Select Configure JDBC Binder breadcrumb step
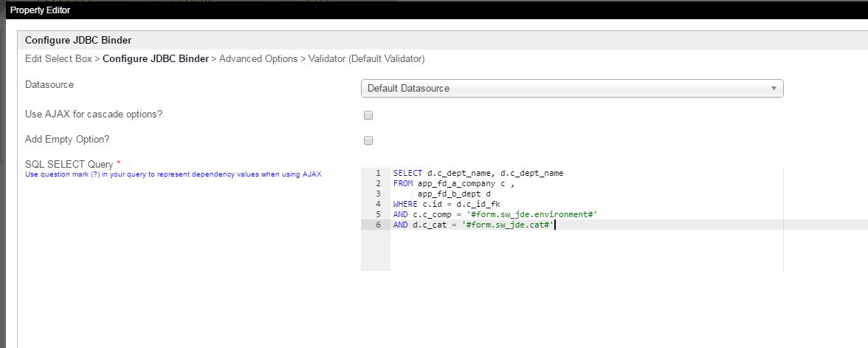 155,58
